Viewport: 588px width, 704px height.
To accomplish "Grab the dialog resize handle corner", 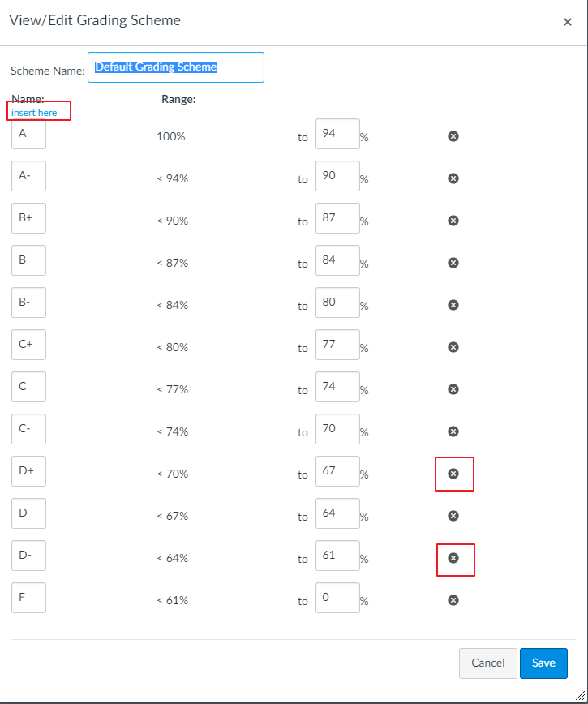I will pyautogui.click(x=582, y=698).
